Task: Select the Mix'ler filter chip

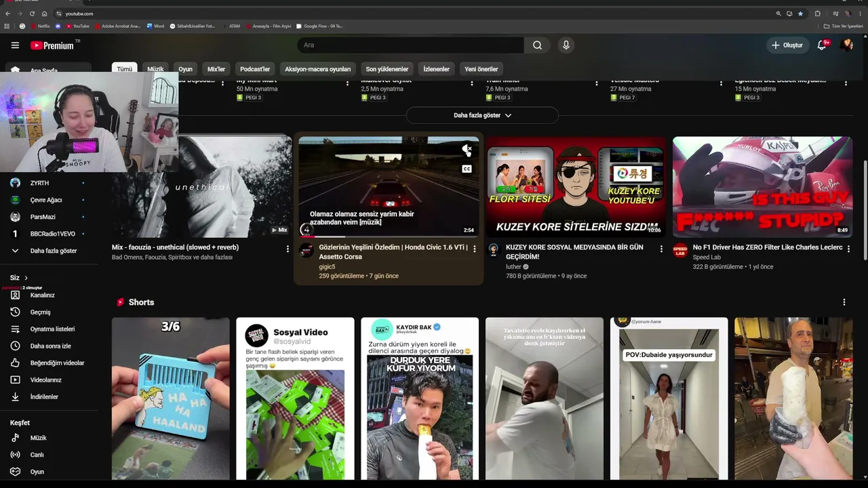Action: (x=216, y=69)
